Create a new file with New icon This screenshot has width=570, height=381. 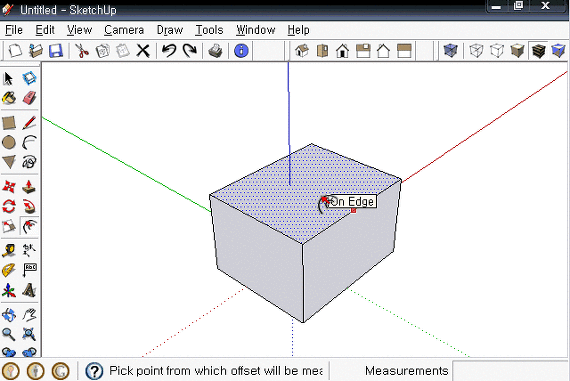coord(15,51)
